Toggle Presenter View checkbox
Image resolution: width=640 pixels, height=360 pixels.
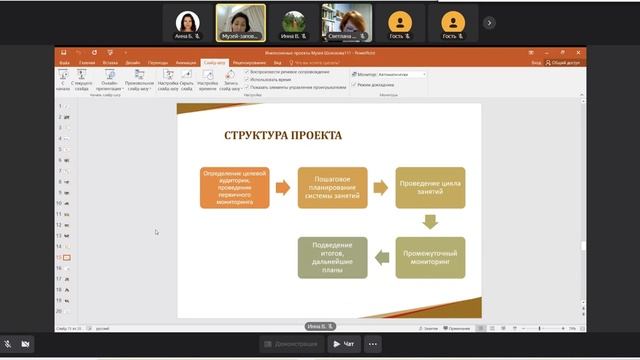click(354, 85)
